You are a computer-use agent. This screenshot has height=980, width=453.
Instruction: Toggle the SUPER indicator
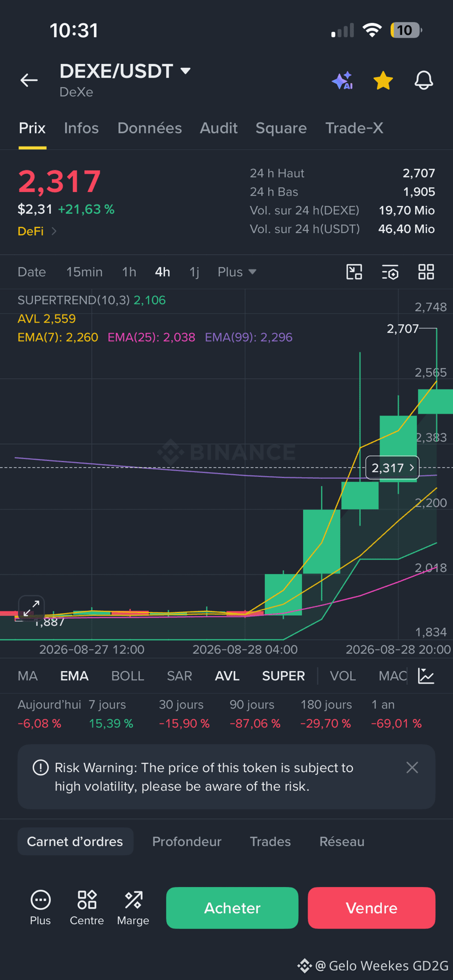point(283,676)
